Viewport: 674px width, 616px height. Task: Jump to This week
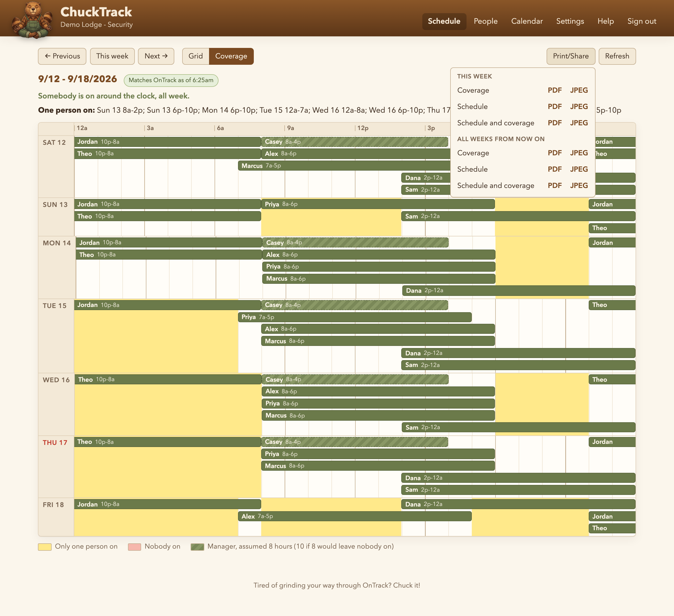click(112, 56)
